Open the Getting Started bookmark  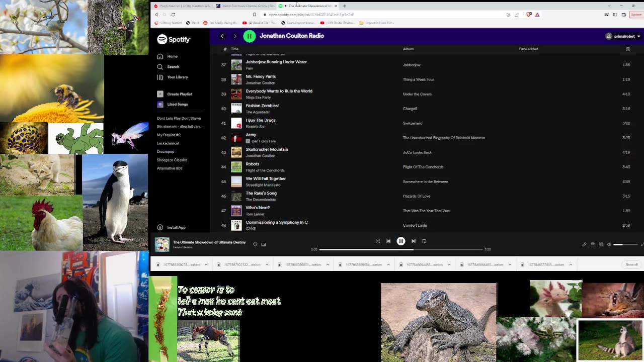[x=168, y=23]
